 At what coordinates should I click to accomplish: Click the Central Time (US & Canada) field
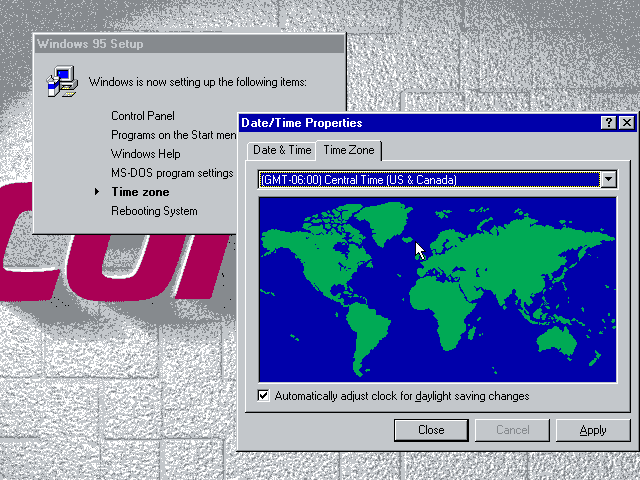[429, 180]
